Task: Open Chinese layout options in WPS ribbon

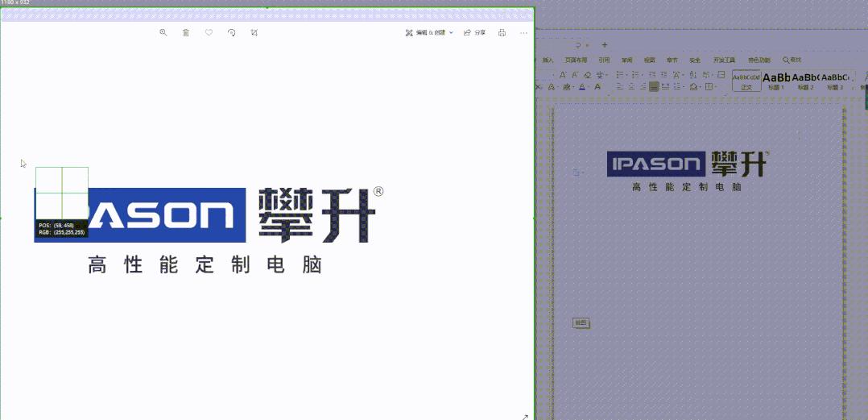Action: tap(678, 75)
